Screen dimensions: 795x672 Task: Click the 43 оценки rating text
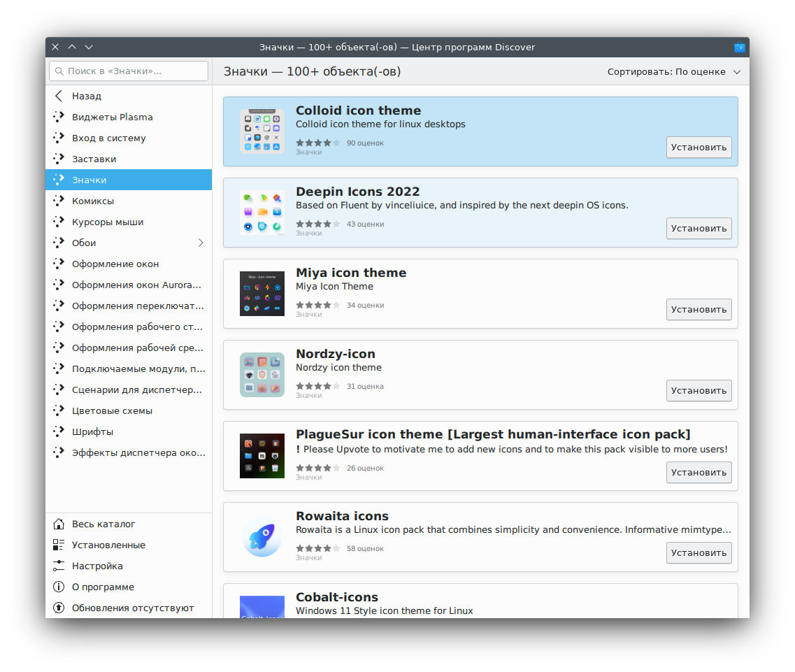click(x=365, y=224)
